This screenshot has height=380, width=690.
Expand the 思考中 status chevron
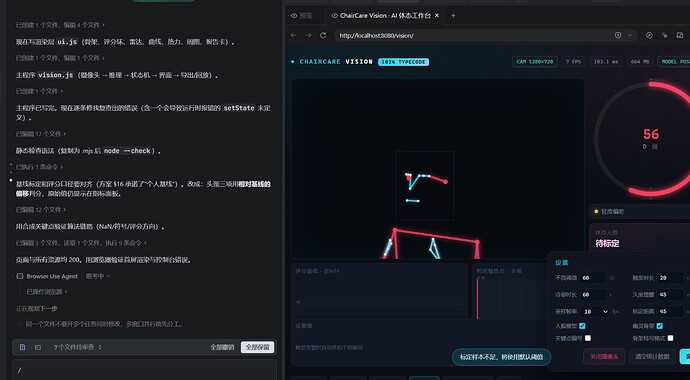tap(108, 276)
